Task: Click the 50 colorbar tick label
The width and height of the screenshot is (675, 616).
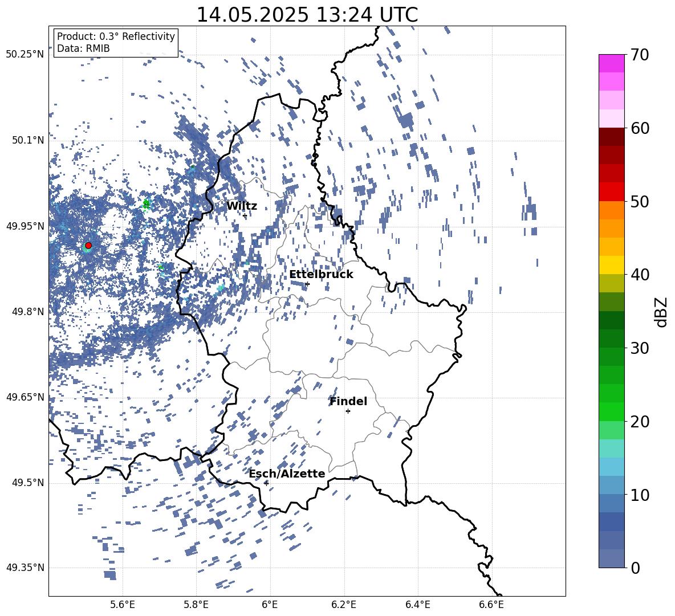Action: click(x=640, y=201)
